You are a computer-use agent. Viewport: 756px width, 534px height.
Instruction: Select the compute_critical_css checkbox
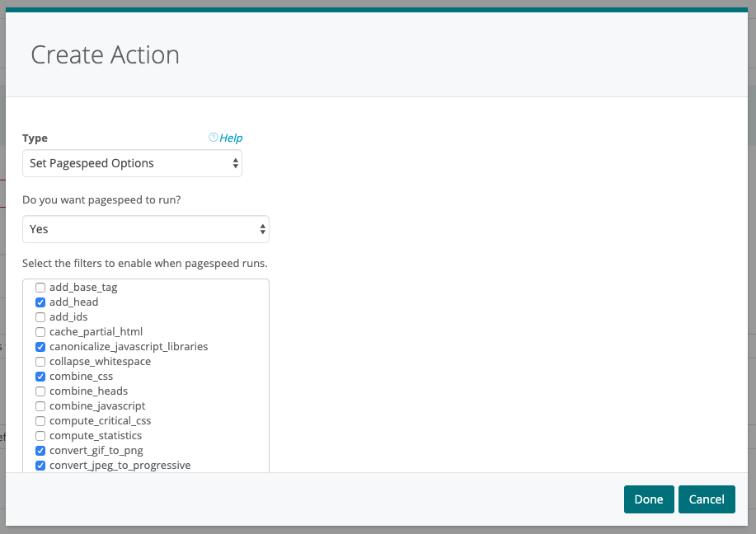coord(40,421)
